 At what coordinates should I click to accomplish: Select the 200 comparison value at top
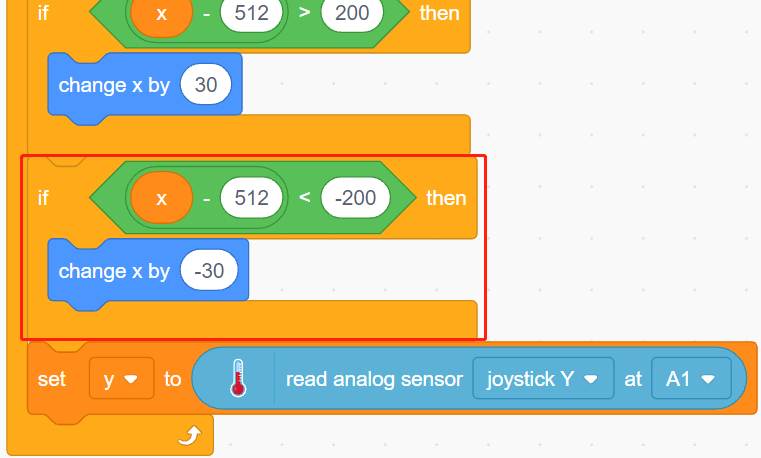click(352, 13)
